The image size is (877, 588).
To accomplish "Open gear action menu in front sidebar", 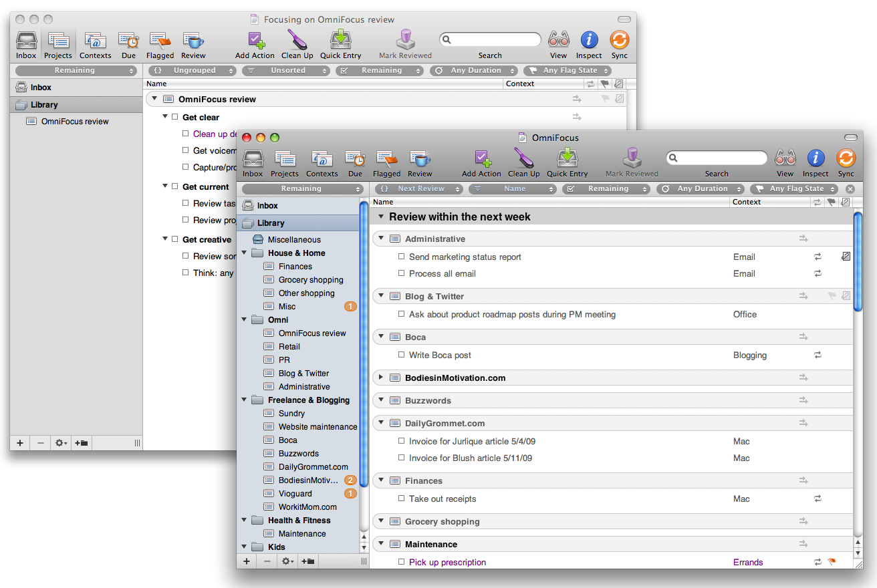I will [x=287, y=561].
